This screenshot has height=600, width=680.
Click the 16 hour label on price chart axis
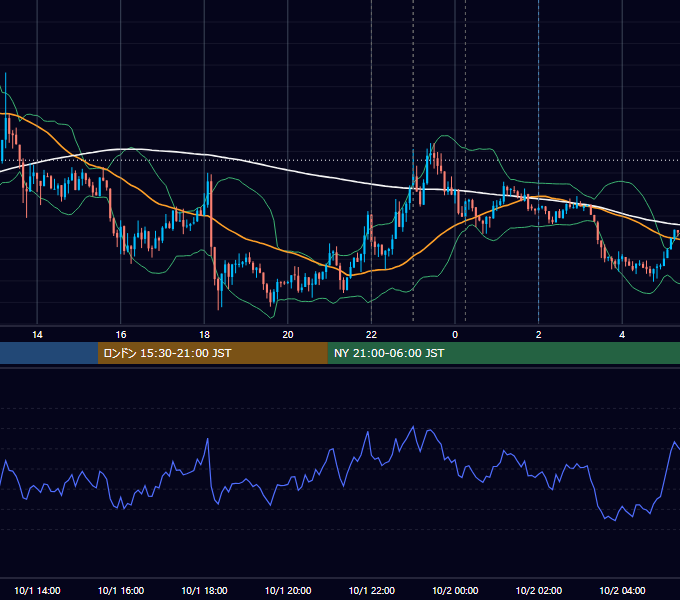(x=121, y=335)
